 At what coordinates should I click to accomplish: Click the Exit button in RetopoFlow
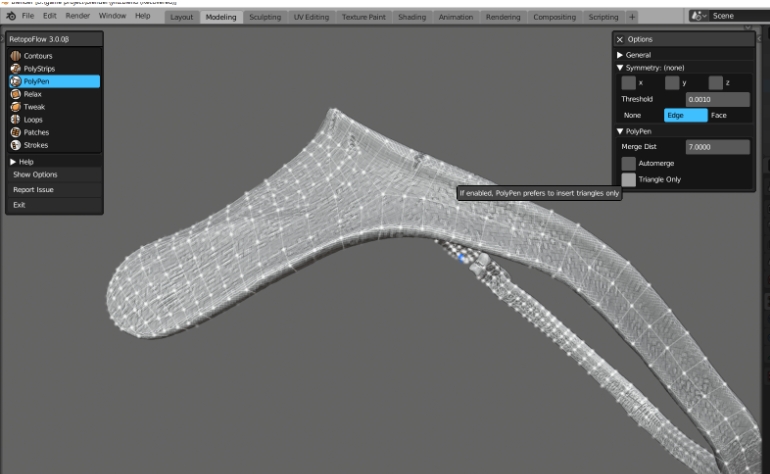point(19,204)
